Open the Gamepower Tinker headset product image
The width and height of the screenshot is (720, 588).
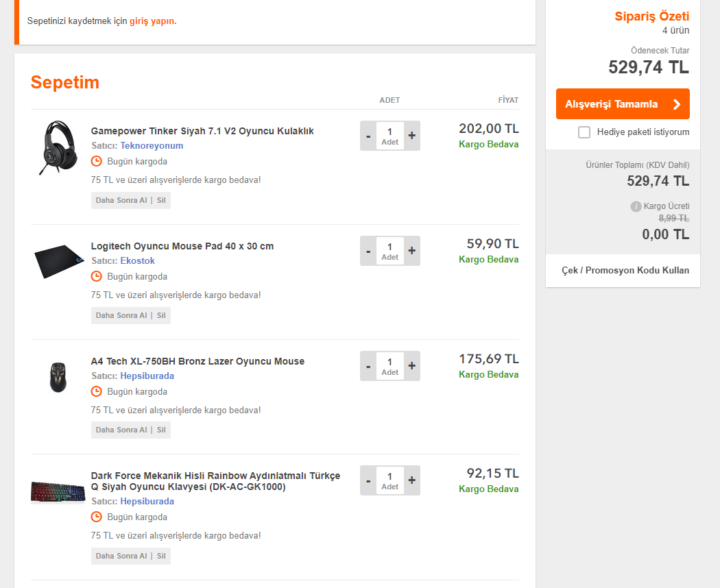[x=58, y=147]
